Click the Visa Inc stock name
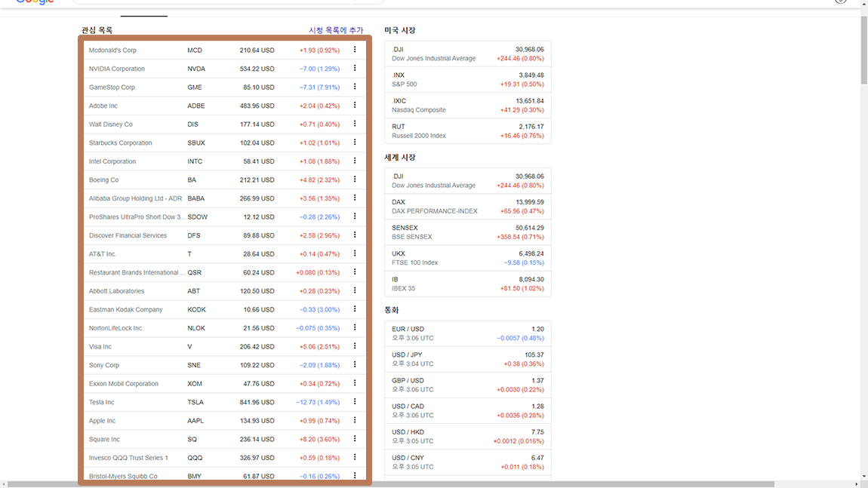The image size is (868, 488). pos(100,346)
